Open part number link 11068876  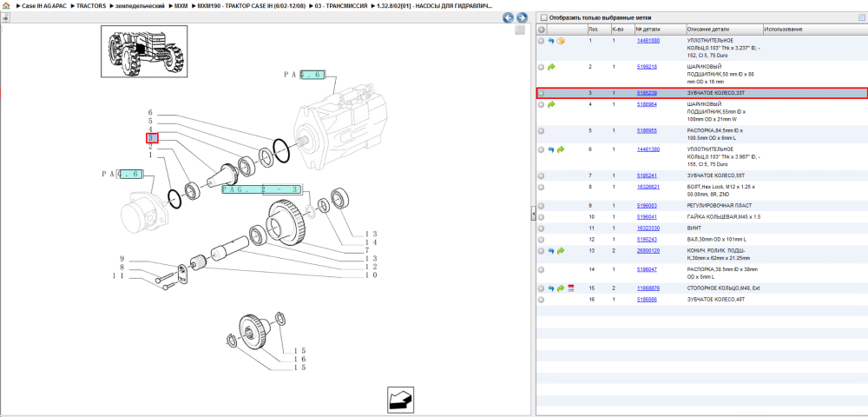(x=648, y=288)
